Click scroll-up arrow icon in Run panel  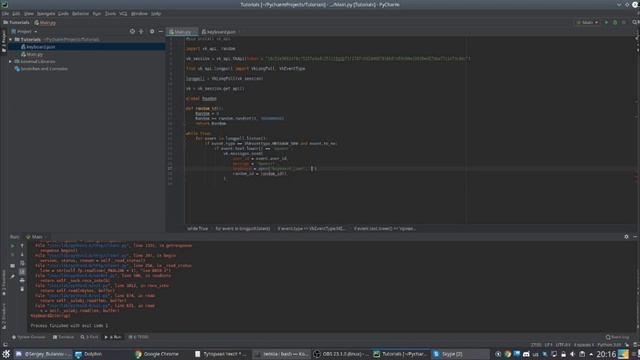(22, 246)
